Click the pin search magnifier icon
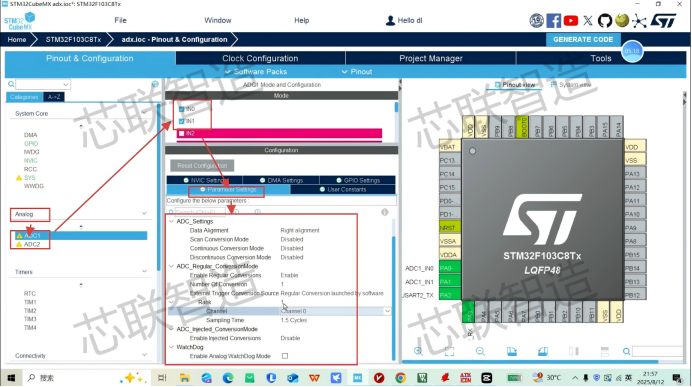 coord(626,351)
